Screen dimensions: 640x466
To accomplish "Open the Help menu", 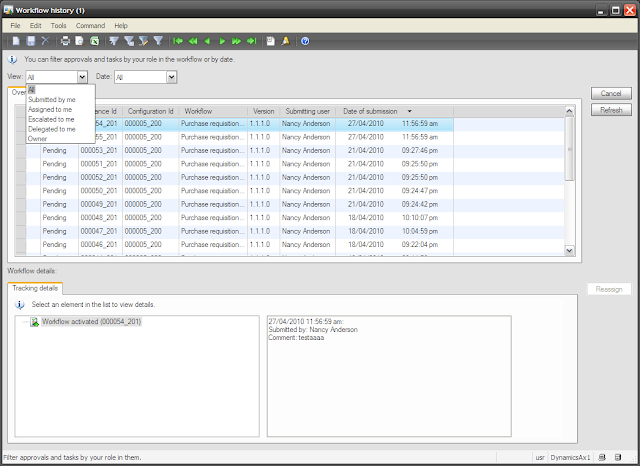I will pyautogui.click(x=121, y=25).
